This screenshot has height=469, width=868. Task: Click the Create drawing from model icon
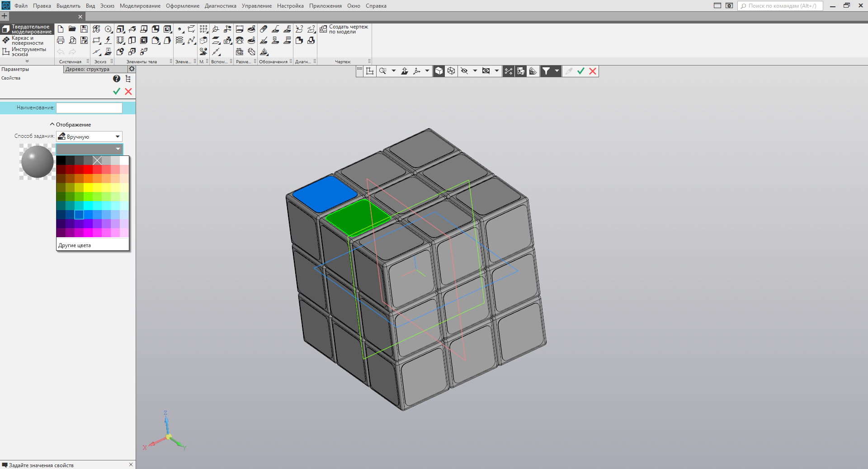click(x=323, y=29)
